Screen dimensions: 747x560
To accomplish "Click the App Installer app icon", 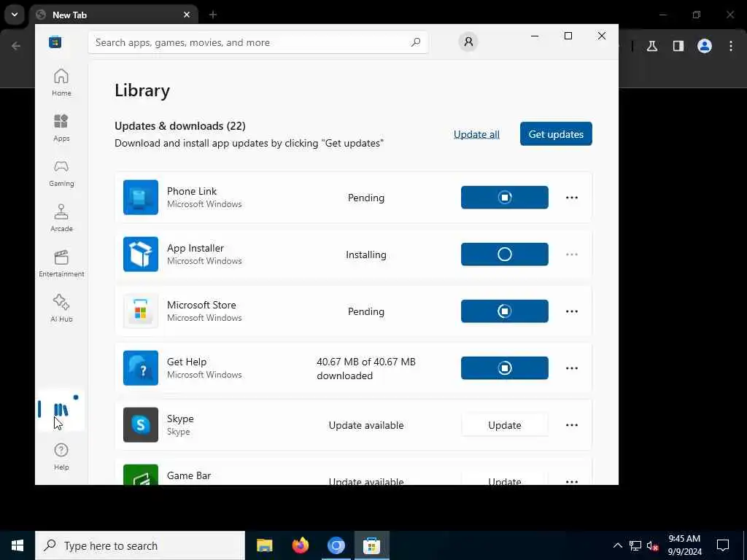I will click(141, 254).
